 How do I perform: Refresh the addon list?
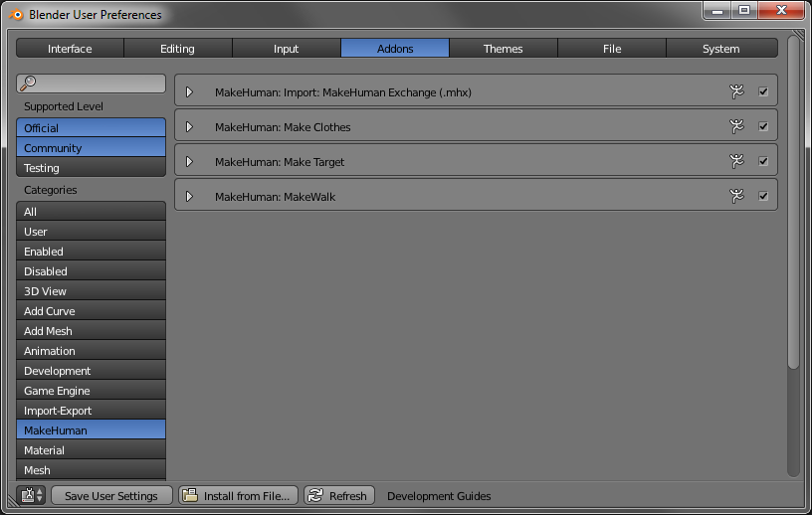339,495
